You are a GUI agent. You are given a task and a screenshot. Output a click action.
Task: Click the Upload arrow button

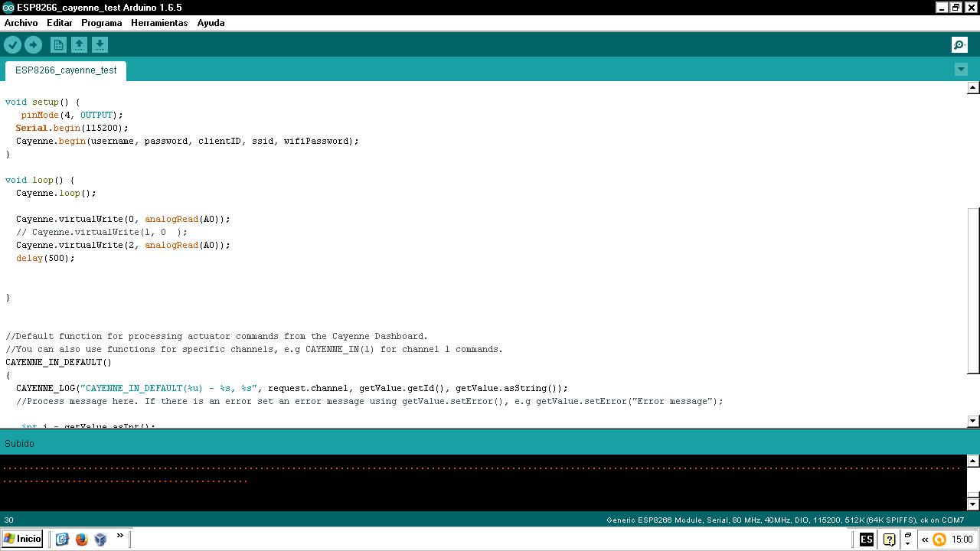point(33,45)
